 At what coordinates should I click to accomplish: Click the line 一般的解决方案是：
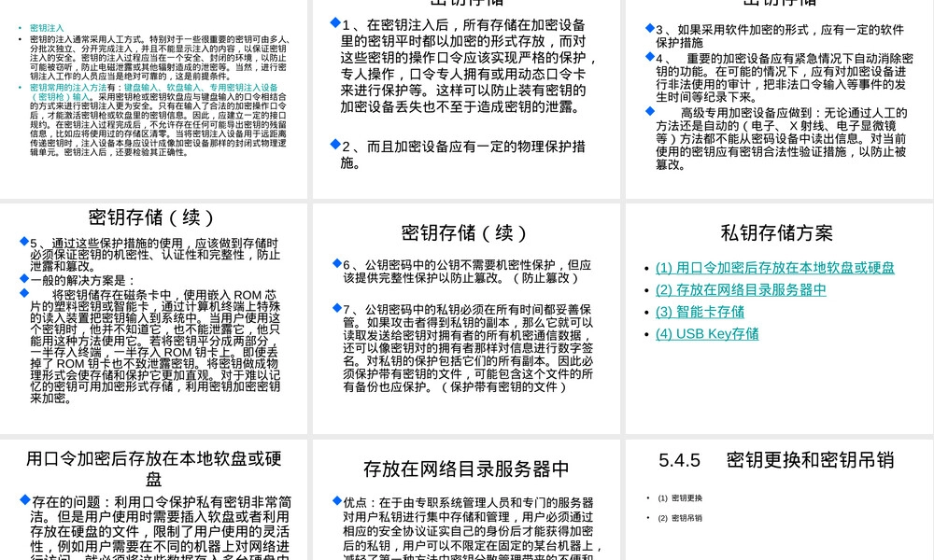pyautogui.click(x=83, y=280)
